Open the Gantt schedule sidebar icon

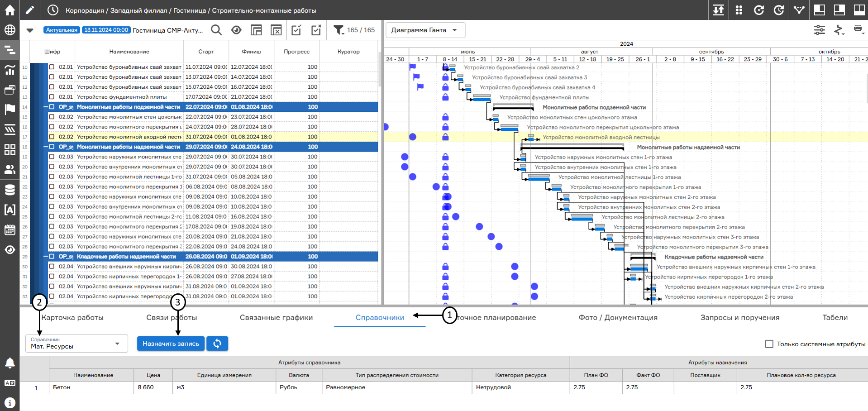coord(10,50)
